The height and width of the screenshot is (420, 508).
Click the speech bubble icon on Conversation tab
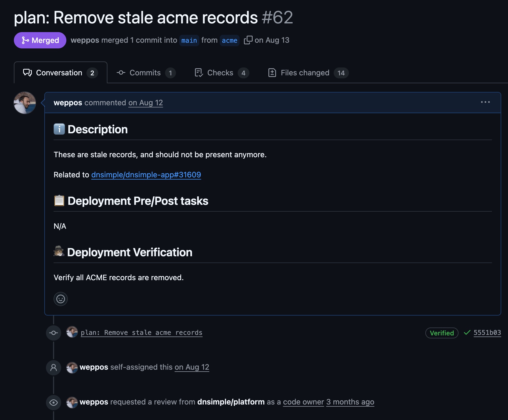click(x=27, y=73)
